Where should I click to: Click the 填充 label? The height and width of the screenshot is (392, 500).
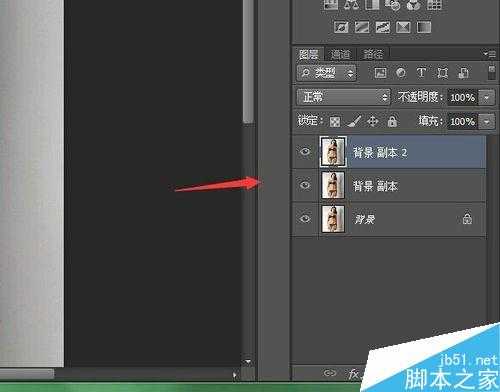(430, 121)
